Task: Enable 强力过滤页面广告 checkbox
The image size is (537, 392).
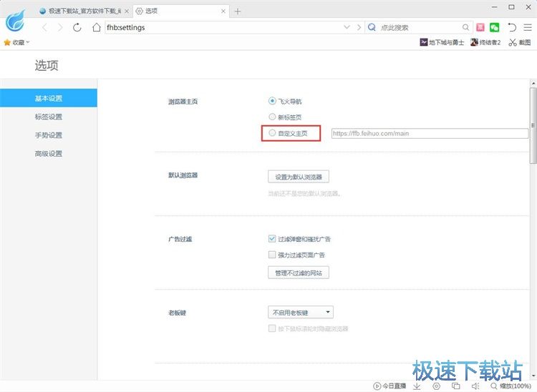Action: tap(272, 255)
